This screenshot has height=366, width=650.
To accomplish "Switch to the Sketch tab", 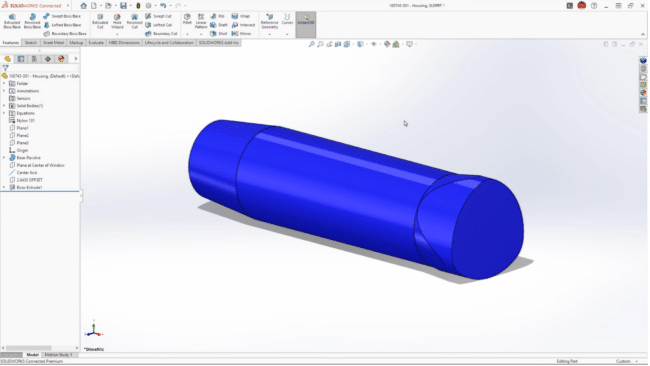I will 31,43.
